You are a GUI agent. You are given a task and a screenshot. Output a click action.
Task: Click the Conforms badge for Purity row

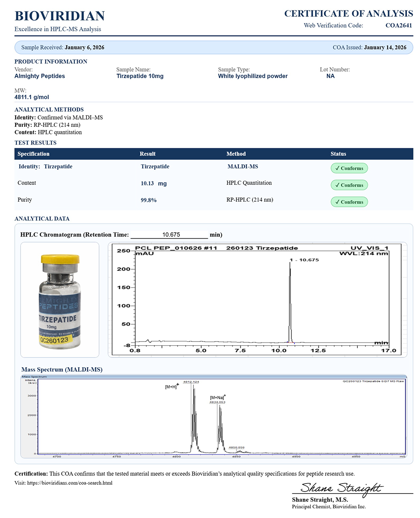point(349,202)
